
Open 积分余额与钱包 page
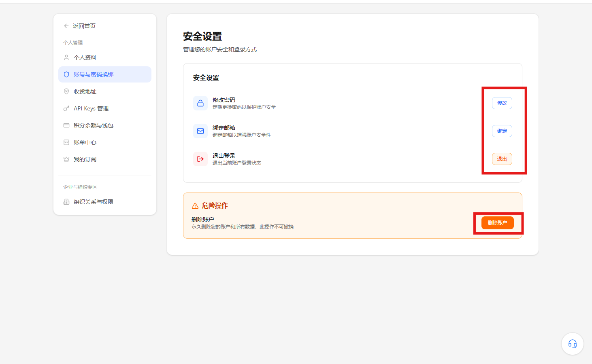click(x=105, y=125)
